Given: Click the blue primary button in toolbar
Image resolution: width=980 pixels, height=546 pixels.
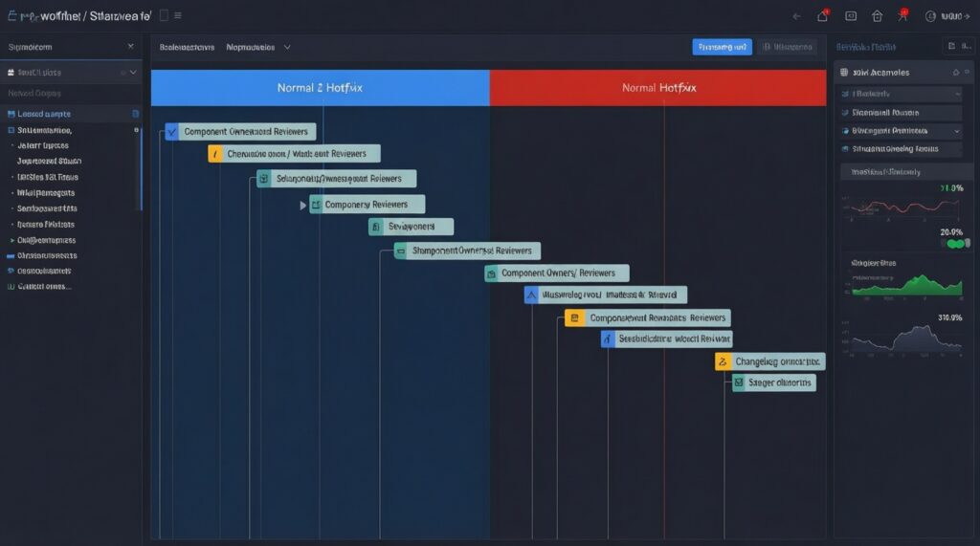Looking at the screenshot, I should coord(722,47).
